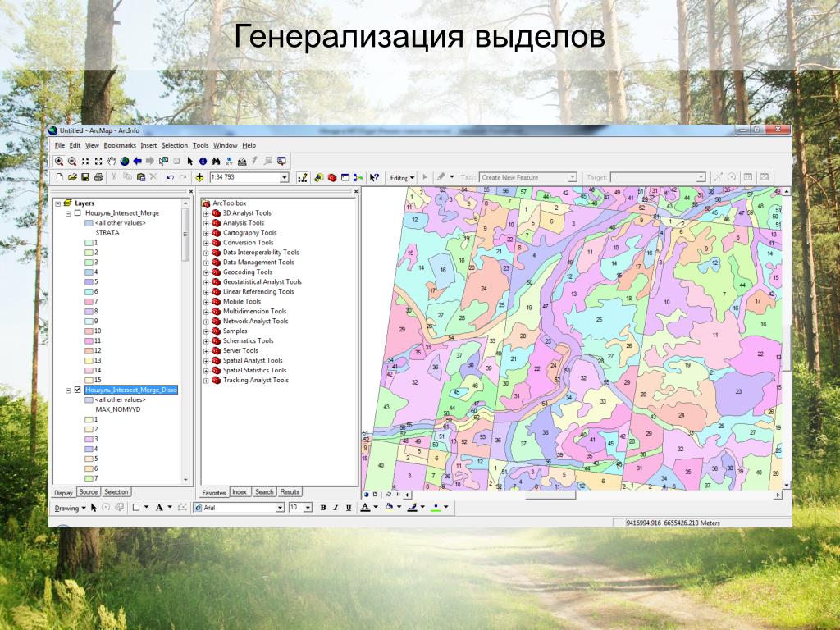840x630 pixels.
Task: Click in the map scale input field
Action: [x=244, y=177]
